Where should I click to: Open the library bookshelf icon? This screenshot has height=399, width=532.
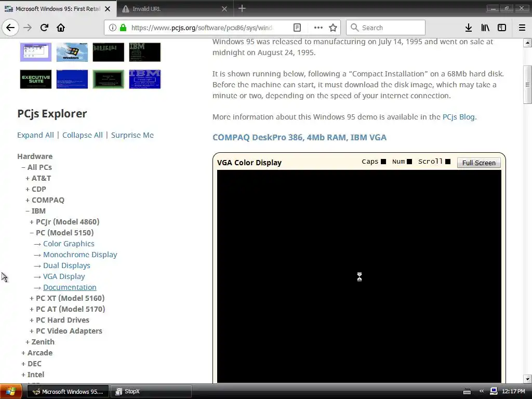[485, 28]
